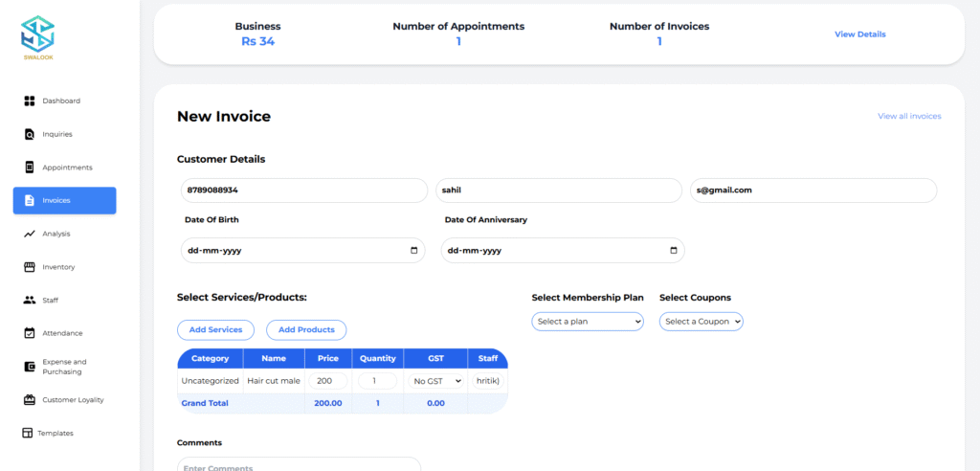Open the No GST dropdown

[435, 381]
